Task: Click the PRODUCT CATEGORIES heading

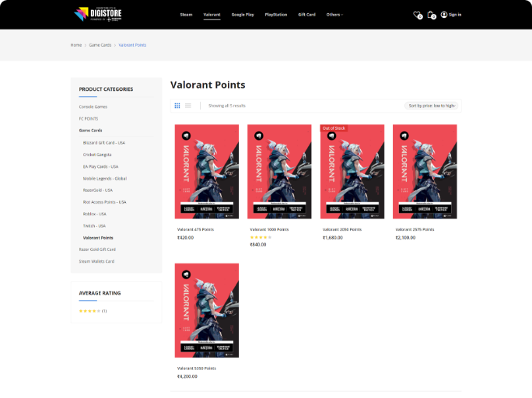Action: (x=106, y=89)
